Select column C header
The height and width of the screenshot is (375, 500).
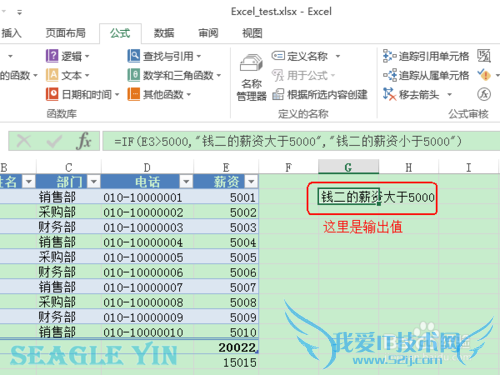68,167
